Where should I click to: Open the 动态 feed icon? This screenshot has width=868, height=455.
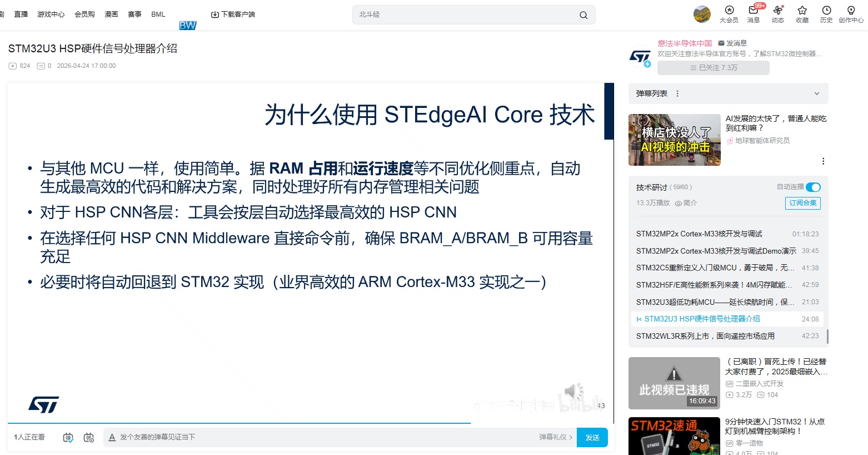point(778,14)
